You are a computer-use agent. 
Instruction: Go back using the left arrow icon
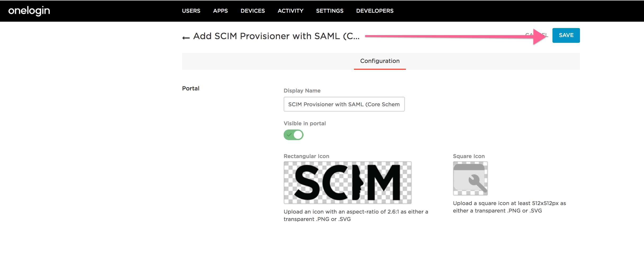pyautogui.click(x=186, y=38)
